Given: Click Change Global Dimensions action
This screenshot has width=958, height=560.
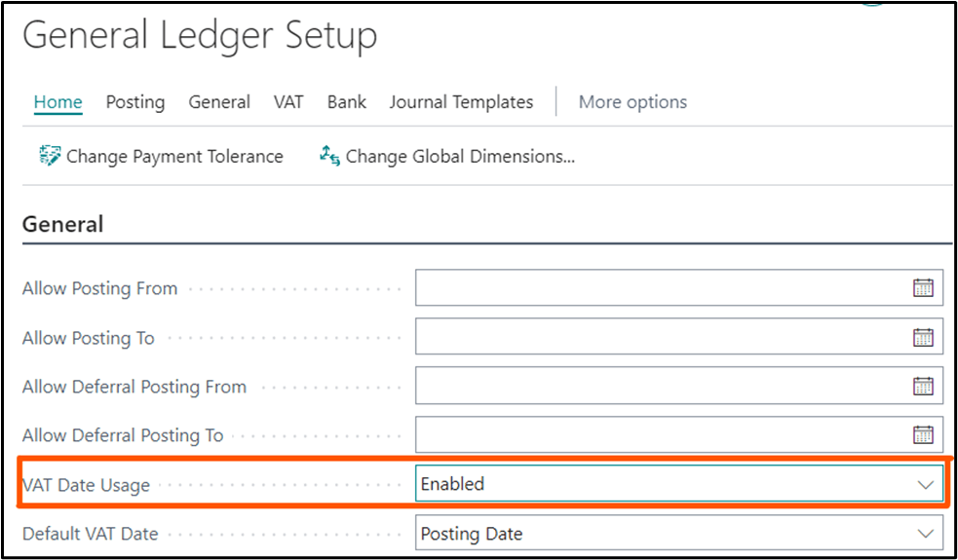Looking at the screenshot, I should click(460, 156).
